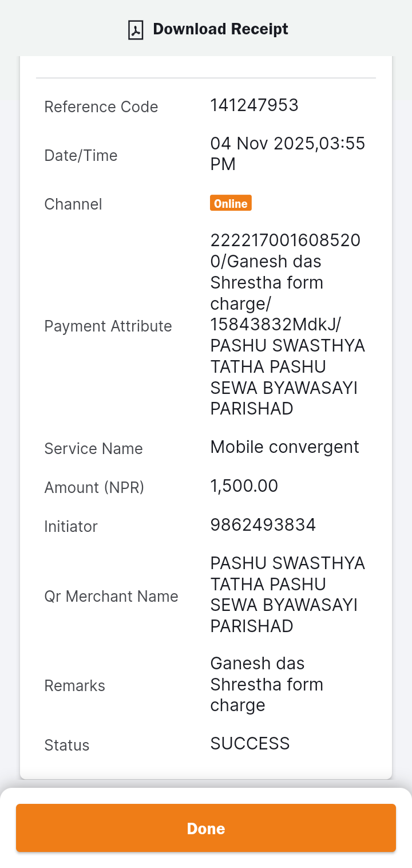Click the Status label
This screenshot has height=868, width=412.
pos(67,745)
